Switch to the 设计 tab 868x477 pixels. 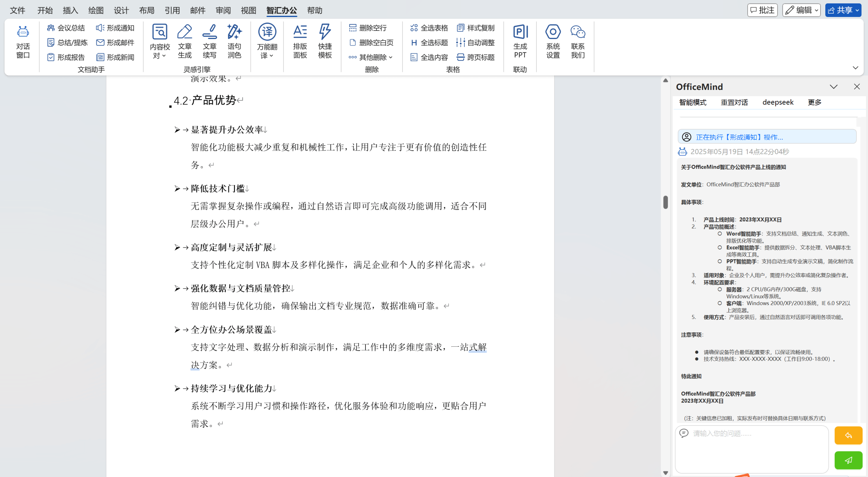(121, 11)
